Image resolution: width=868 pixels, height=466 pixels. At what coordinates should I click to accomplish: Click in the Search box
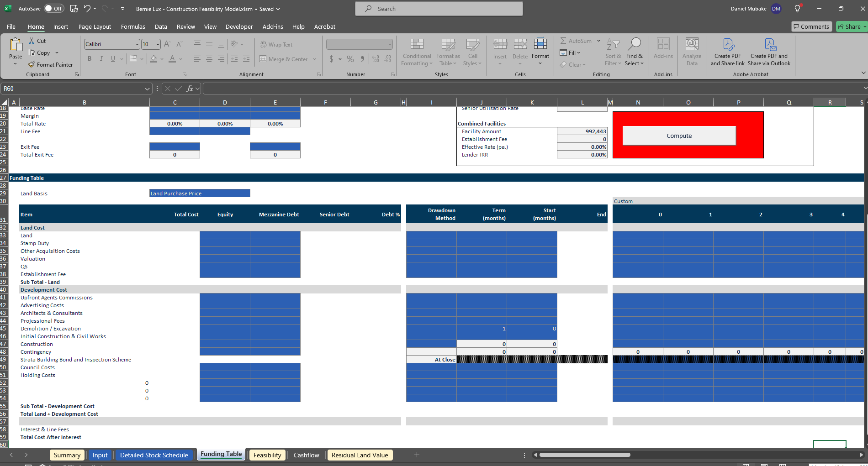439,9
